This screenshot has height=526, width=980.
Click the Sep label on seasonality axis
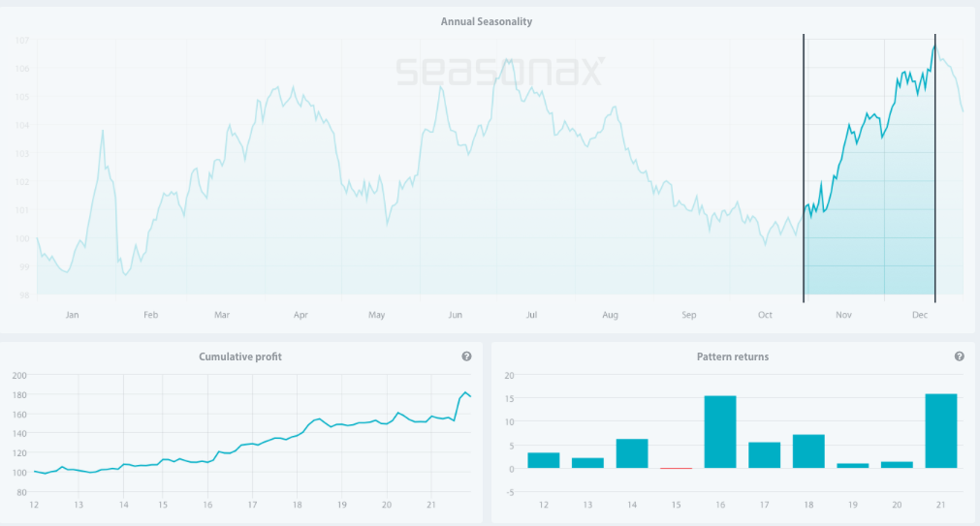(x=689, y=315)
